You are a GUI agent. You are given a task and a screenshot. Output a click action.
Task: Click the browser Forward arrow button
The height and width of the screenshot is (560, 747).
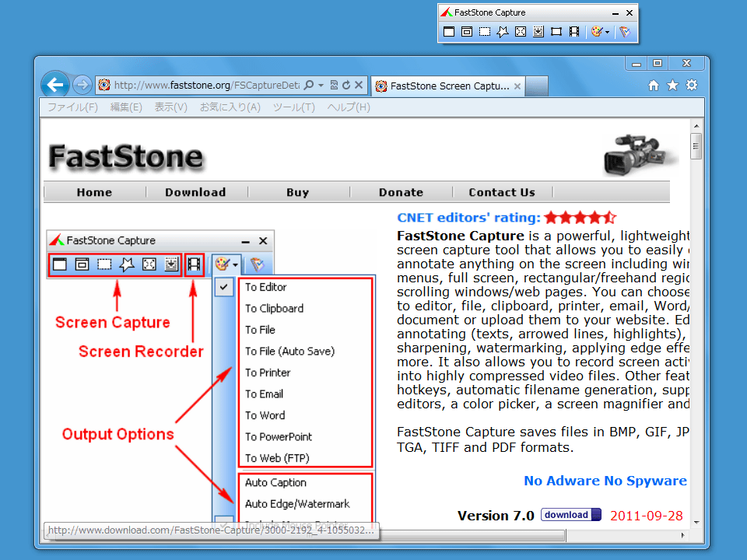[x=82, y=86]
